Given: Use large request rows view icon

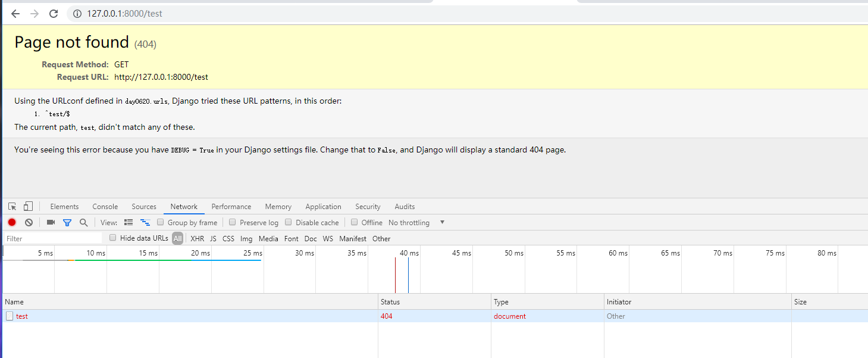Looking at the screenshot, I should pos(129,222).
